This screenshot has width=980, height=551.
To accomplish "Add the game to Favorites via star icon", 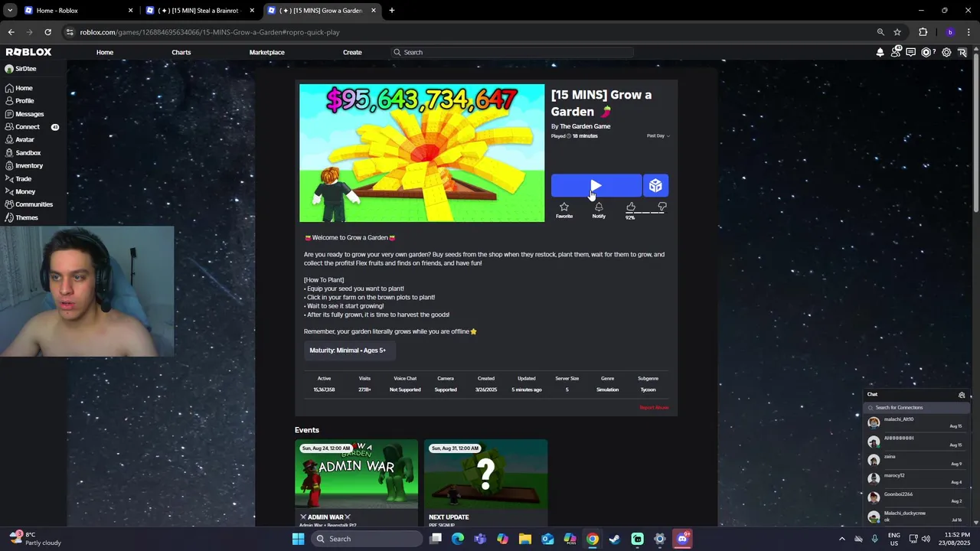I will pos(564,207).
